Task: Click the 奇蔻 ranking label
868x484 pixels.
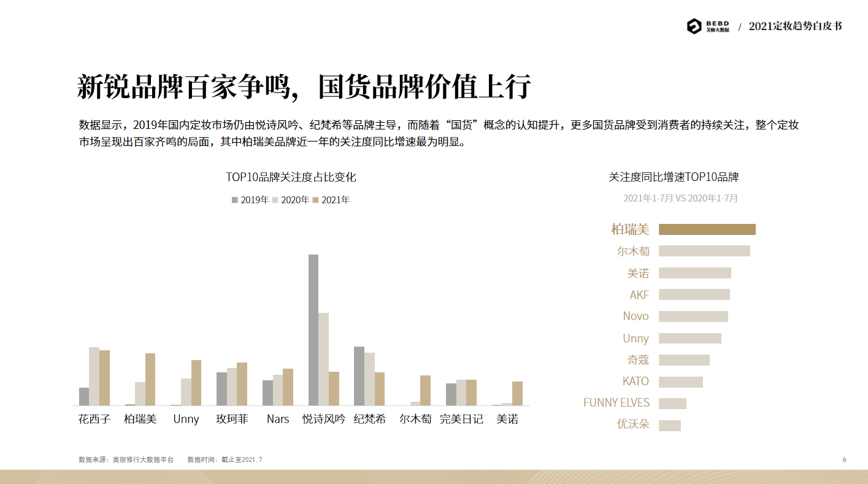Action: [x=638, y=360]
